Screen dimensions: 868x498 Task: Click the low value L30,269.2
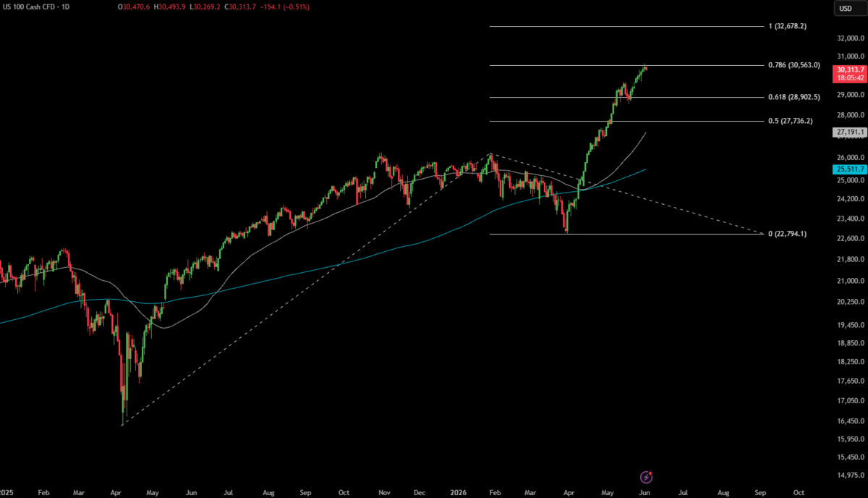coord(204,7)
